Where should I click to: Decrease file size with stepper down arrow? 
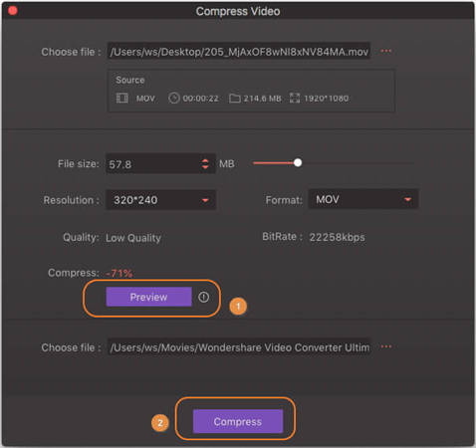click(x=205, y=167)
